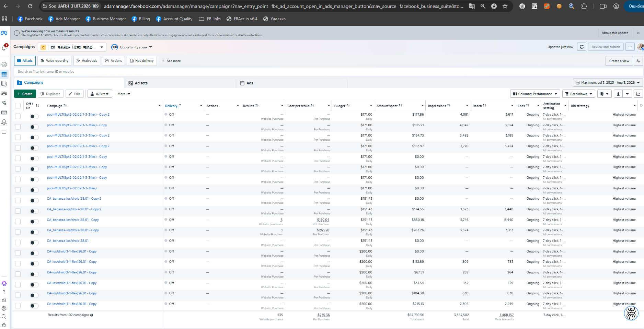Open the CA_bananza-ios/drois-28.01 campaign link
Image resolution: width=644 pixels, height=329 pixels.
coord(68,241)
